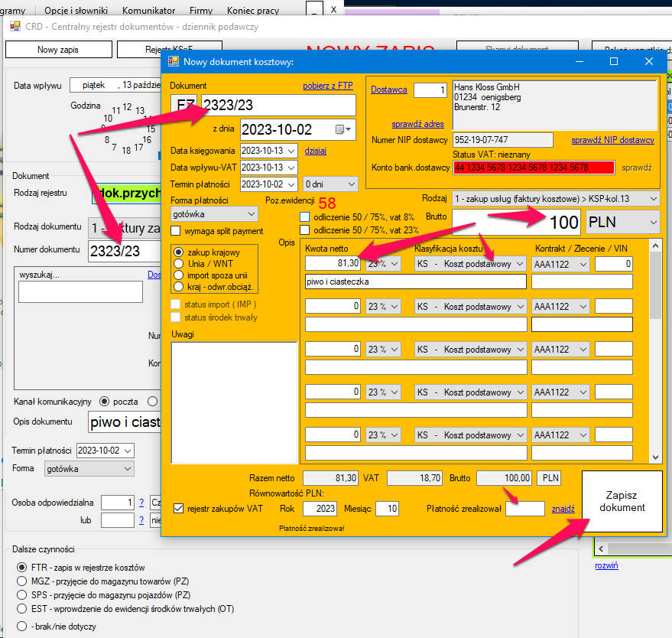Select 'brak/nie dotyczy' radio option
Screen dimensions: 672x638
tap(21, 627)
